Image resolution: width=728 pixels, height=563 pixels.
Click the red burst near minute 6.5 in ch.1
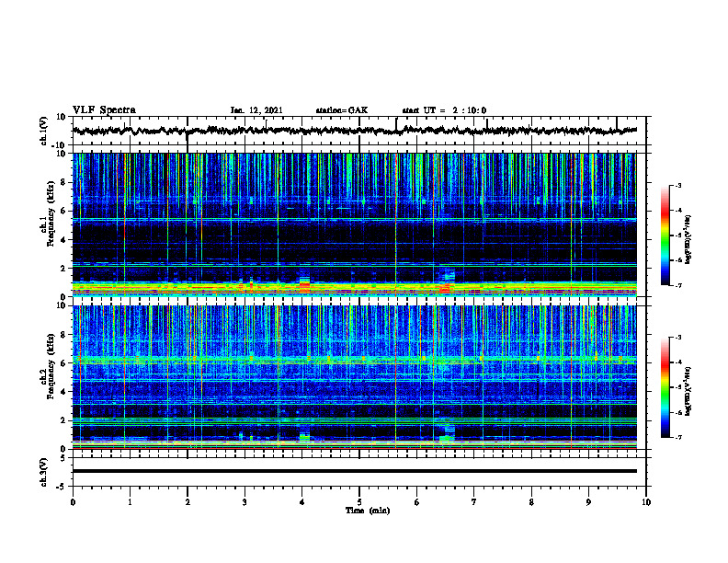[445, 290]
